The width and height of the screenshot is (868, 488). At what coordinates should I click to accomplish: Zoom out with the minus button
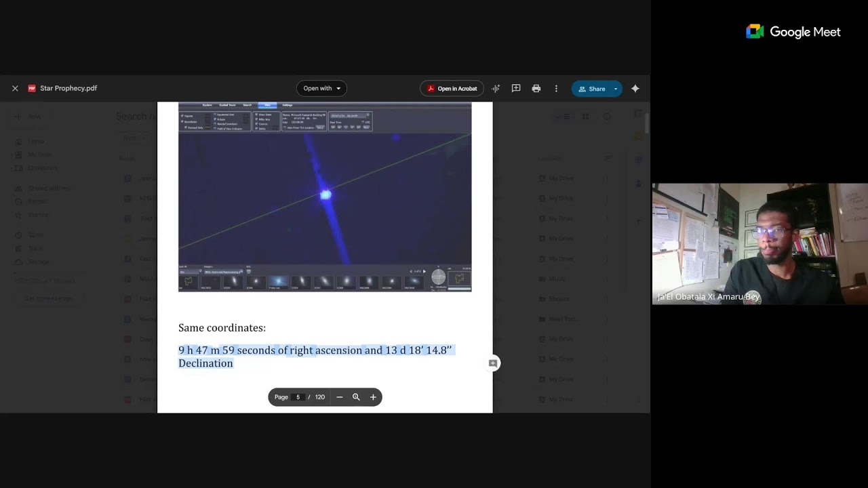point(340,397)
